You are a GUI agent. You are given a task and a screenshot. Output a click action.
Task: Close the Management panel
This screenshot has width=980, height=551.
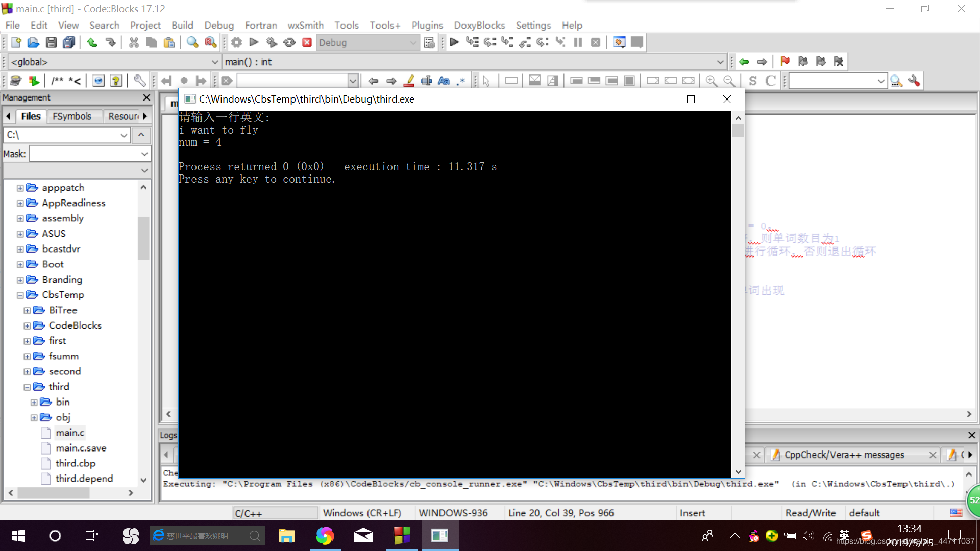tap(146, 97)
